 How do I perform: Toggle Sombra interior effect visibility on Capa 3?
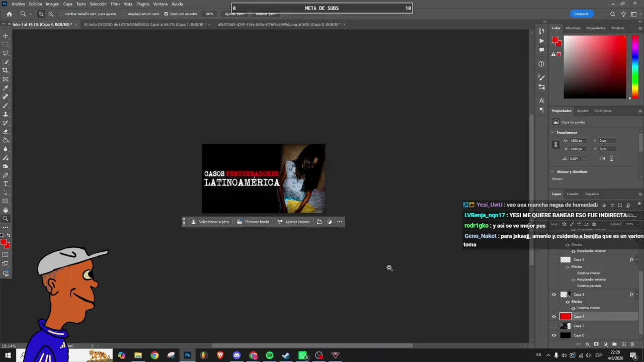tap(573, 308)
